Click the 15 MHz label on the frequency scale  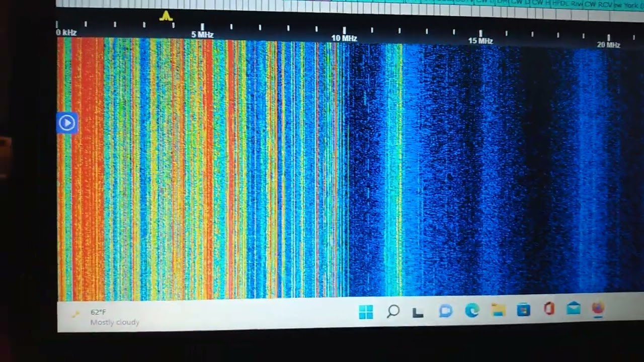(480, 41)
